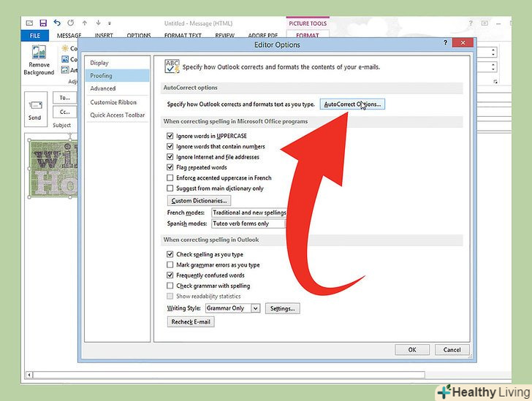The height and width of the screenshot is (401, 532).
Task: Click the ABC proofing checkmark icon
Action: click(x=172, y=66)
